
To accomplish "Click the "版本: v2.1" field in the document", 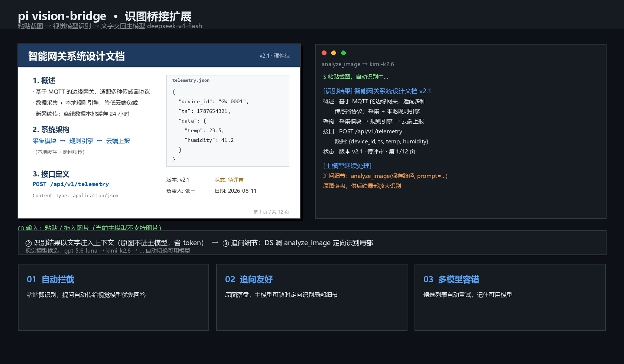I will [178, 180].
